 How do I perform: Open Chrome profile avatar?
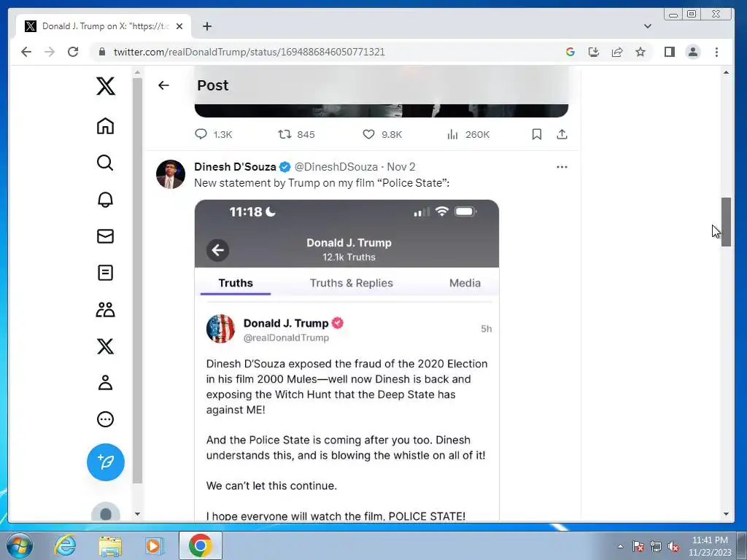tap(693, 52)
